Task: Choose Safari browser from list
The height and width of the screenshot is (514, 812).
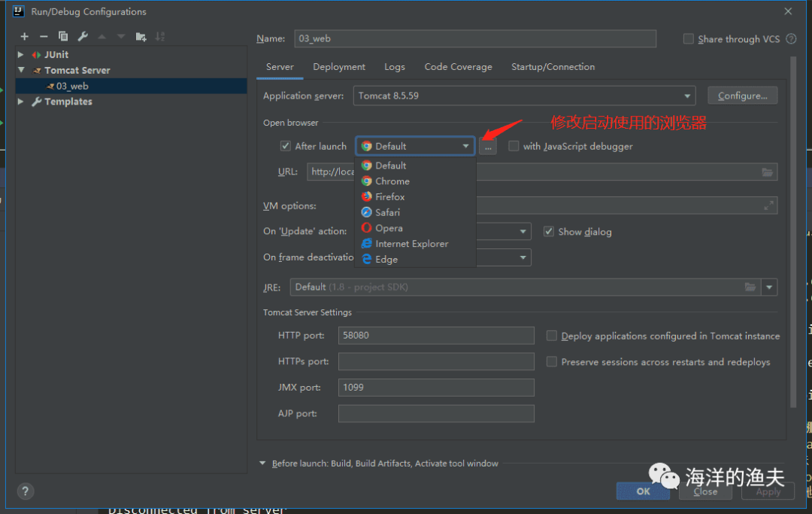Action: [415, 212]
